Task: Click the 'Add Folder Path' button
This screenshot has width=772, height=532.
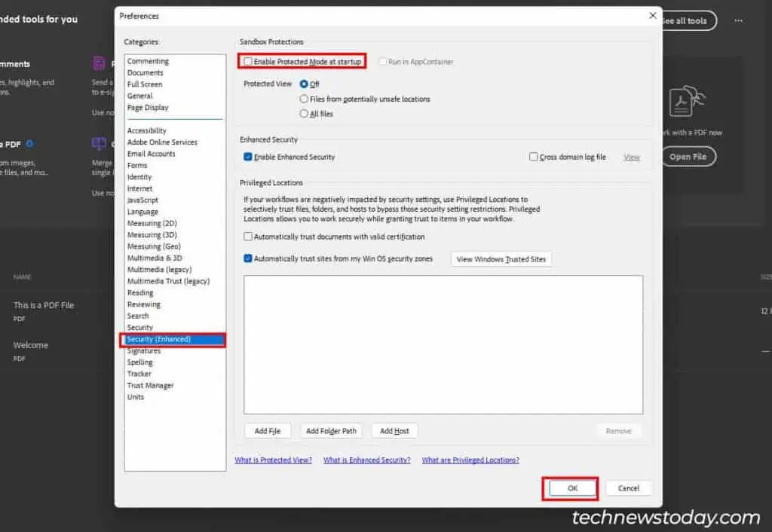Action: (331, 430)
